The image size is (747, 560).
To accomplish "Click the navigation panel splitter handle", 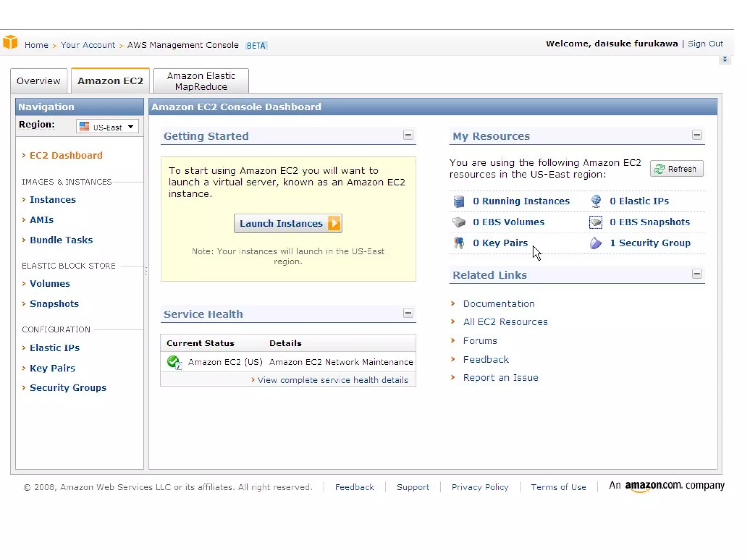I will click(x=146, y=270).
